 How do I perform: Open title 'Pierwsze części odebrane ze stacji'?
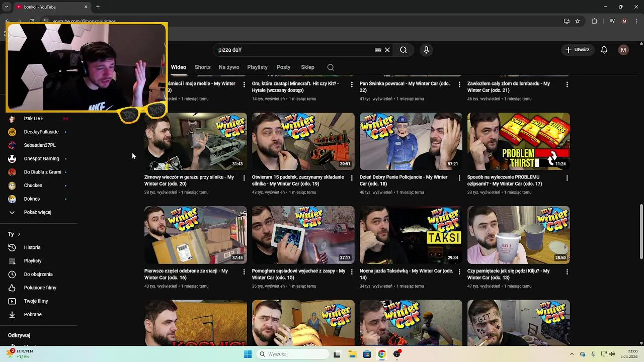(x=186, y=274)
